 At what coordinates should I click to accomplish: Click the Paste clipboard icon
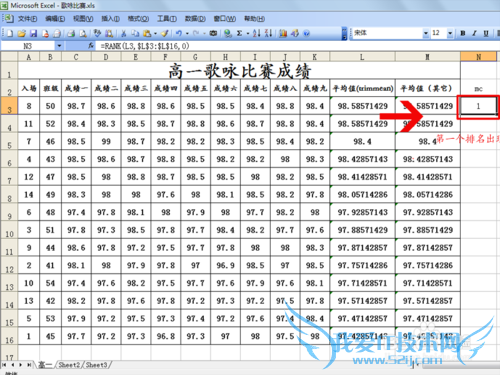[x=147, y=33]
